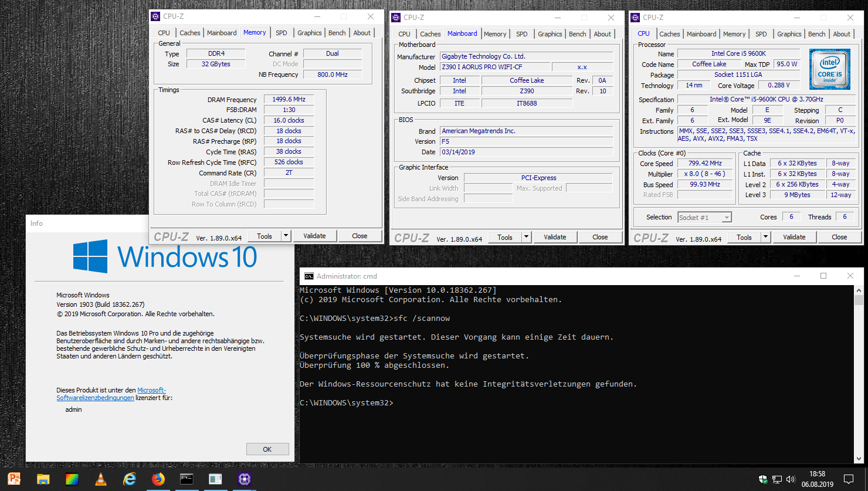Click Tools button in CPU window
The width and height of the screenshot is (868, 491).
[744, 237]
